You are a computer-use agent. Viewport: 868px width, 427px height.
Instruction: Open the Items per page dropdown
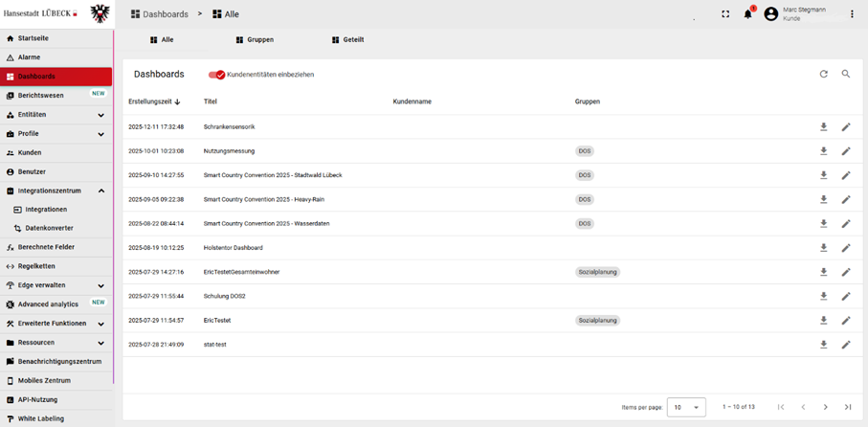[686, 407]
